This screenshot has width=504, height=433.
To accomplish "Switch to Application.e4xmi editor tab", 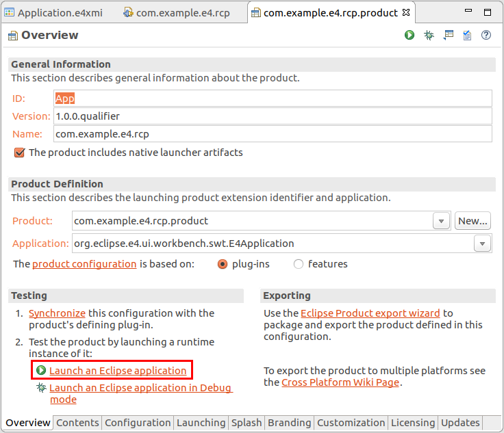I will click(53, 13).
